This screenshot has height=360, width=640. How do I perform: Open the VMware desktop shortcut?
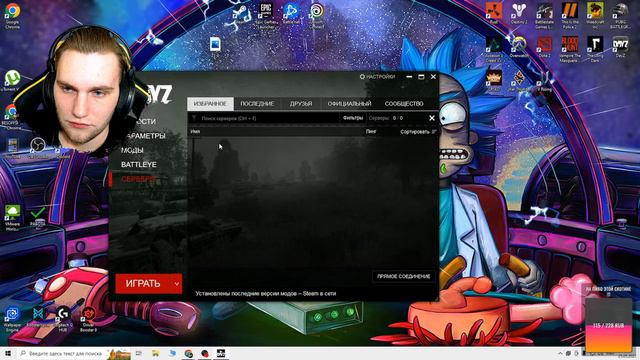(x=12, y=217)
